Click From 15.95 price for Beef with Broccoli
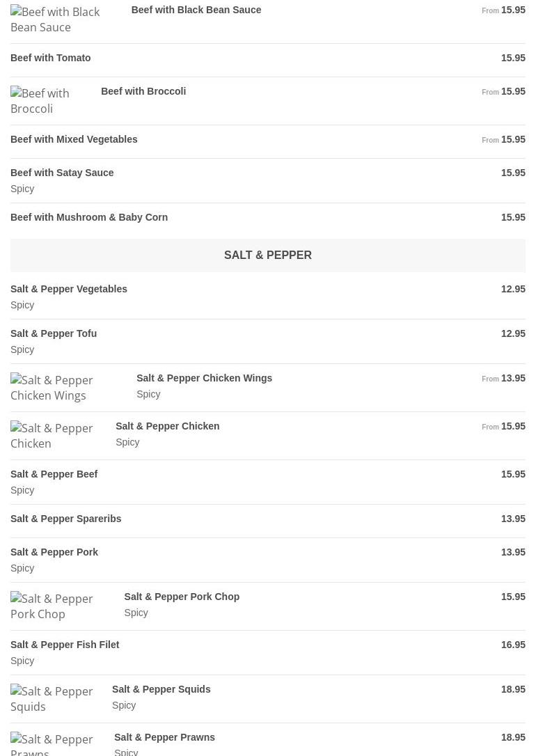536x756 pixels. 503,92
